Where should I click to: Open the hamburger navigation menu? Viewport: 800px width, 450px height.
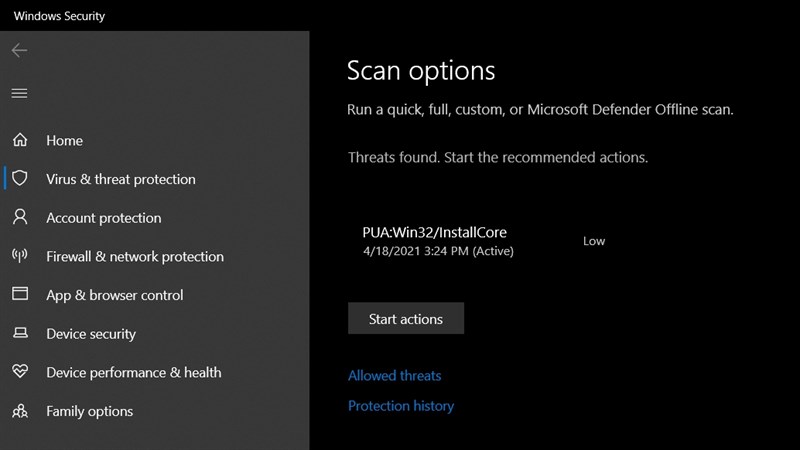[x=19, y=93]
